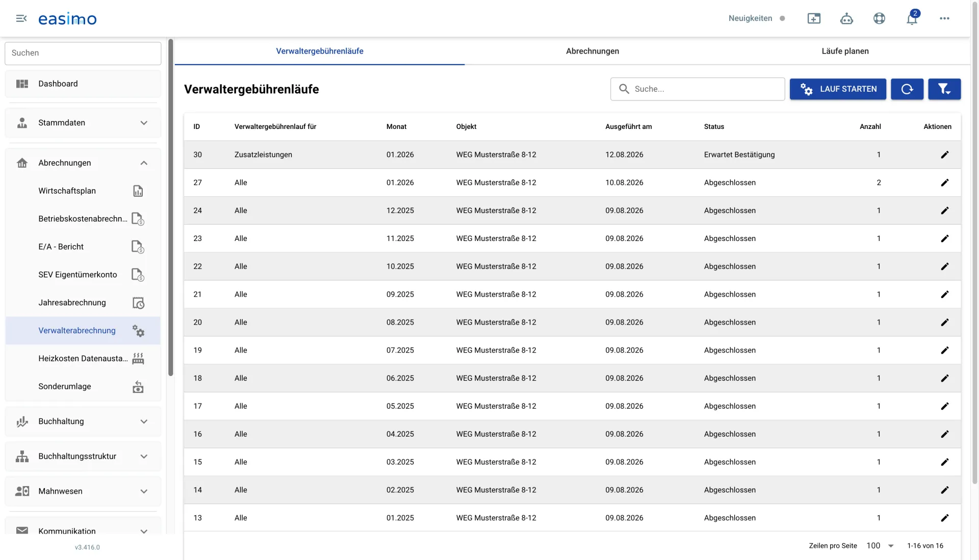
Task: Open the three-dot more options menu
Action: pos(944,18)
